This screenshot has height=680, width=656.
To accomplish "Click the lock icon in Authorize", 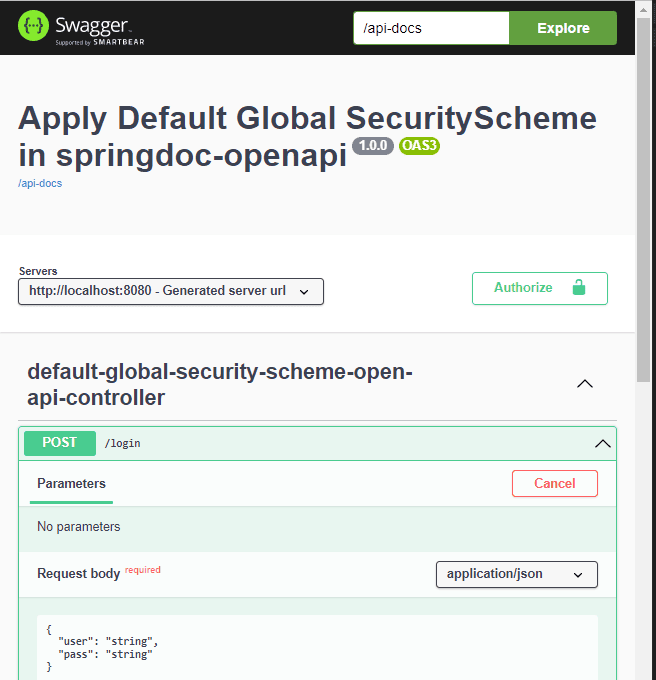I will coord(578,288).
